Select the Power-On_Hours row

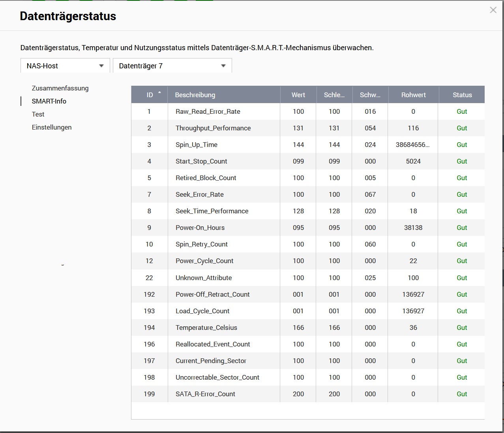[x=308, y=228]
